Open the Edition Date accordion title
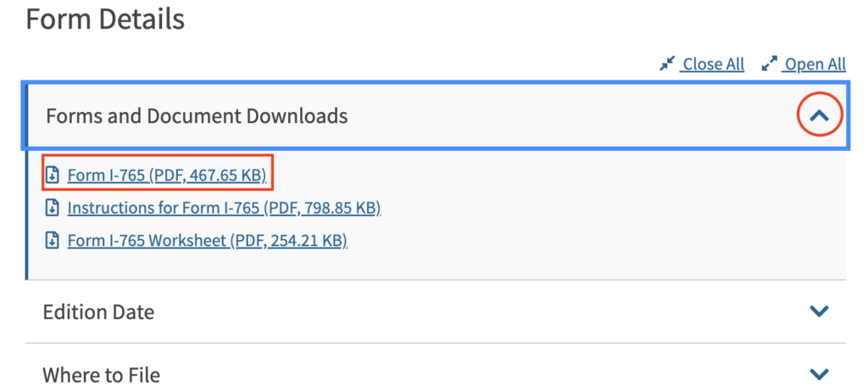This screenshot has width=868, height=391. (x=98, y=311)
